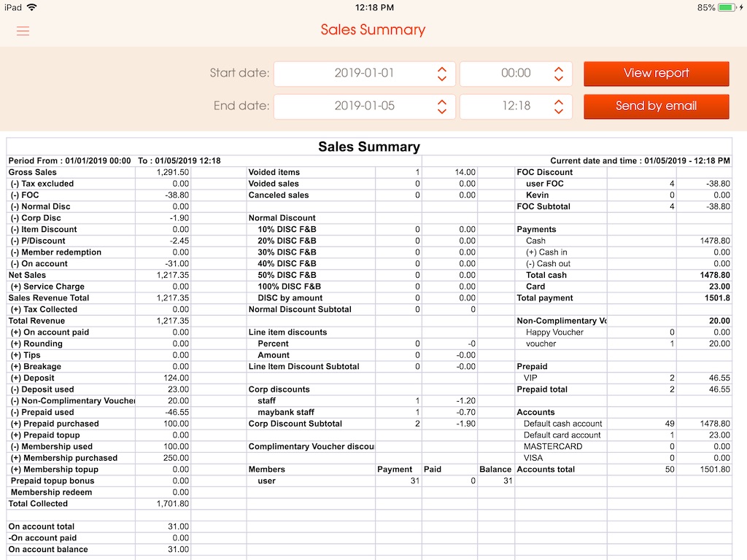747x560 pixels.
Task: Select the Happy Voucher row
Action: 623,332
